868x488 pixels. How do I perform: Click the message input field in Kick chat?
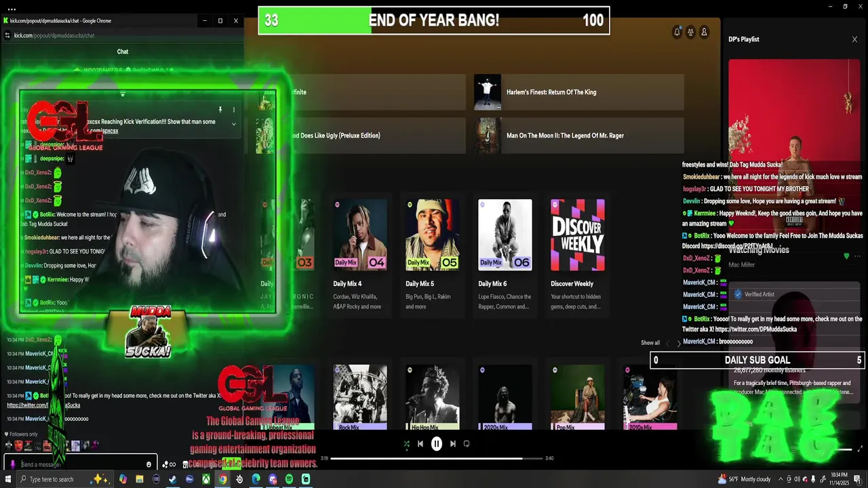pos(81,464)
